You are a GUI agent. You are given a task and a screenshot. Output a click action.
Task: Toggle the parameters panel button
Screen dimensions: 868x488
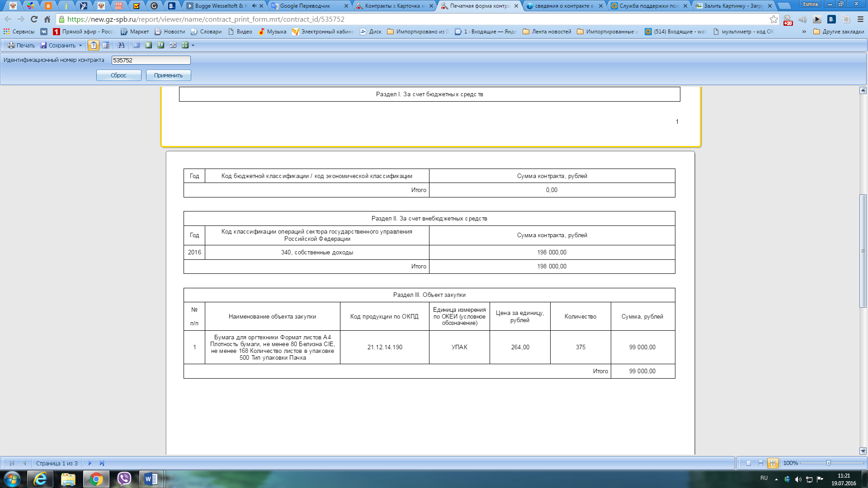94,45
